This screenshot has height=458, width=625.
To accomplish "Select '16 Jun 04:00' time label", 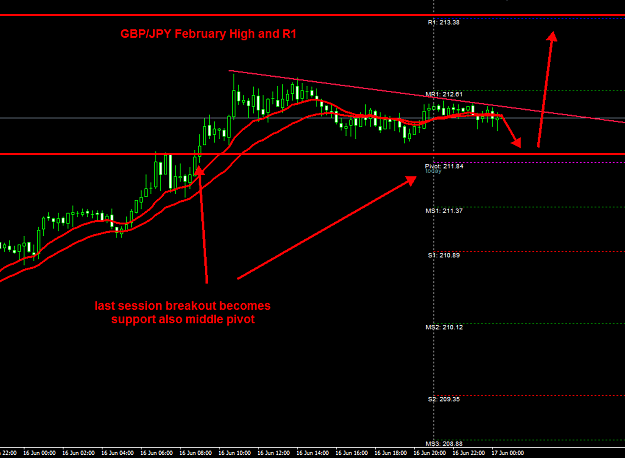I will [x=118, y=453].
